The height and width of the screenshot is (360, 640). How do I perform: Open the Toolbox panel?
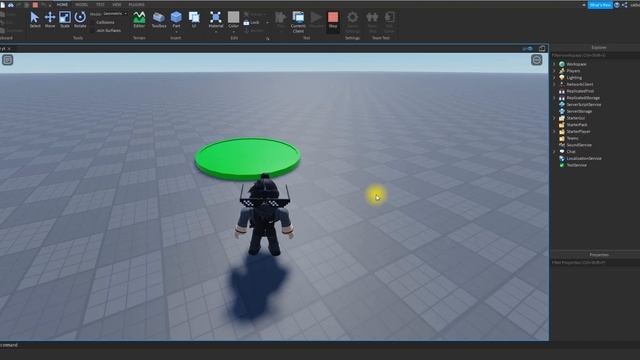pyautogui.click(x=159, y=19)
